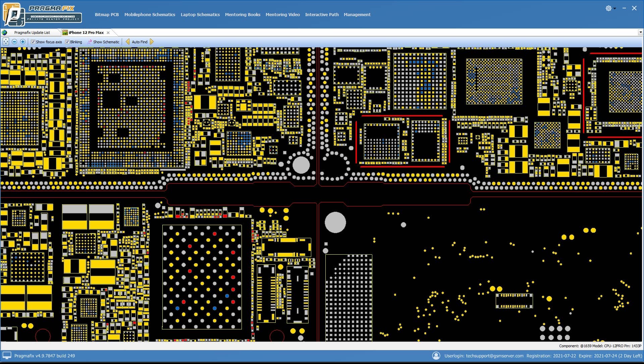Click the Show Schematic icon

pyautogui.click(x=90, y=42)
